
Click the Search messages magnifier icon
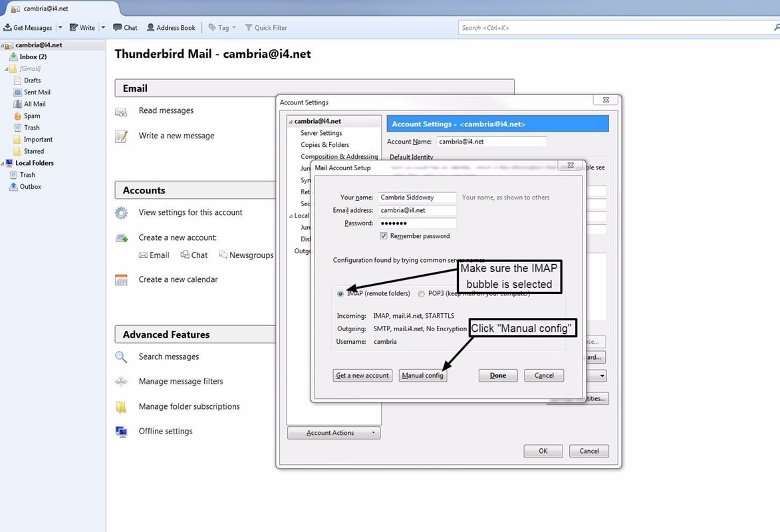coord(121,357)
